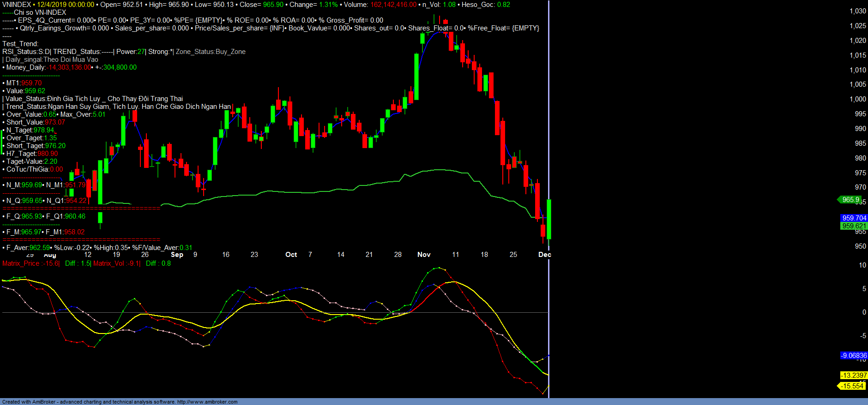The height and width of the screenshot is (405, 868).
Task: Click the green 959.621 value label
Action: 854,226
